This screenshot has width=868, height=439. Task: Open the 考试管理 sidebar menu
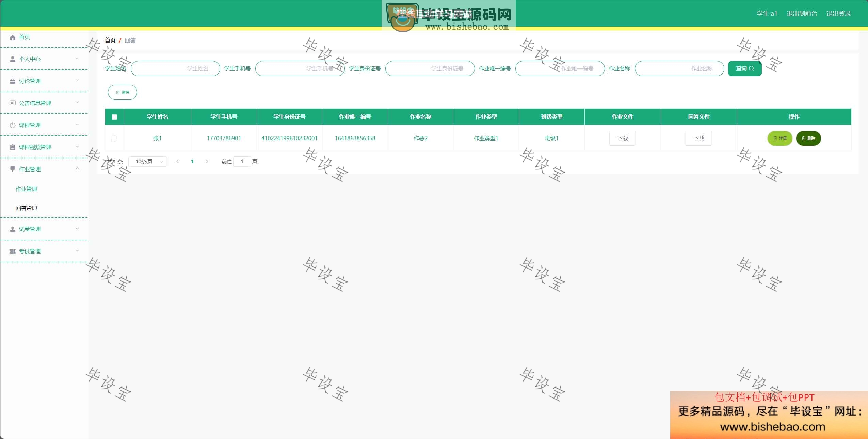click(44, 251)
